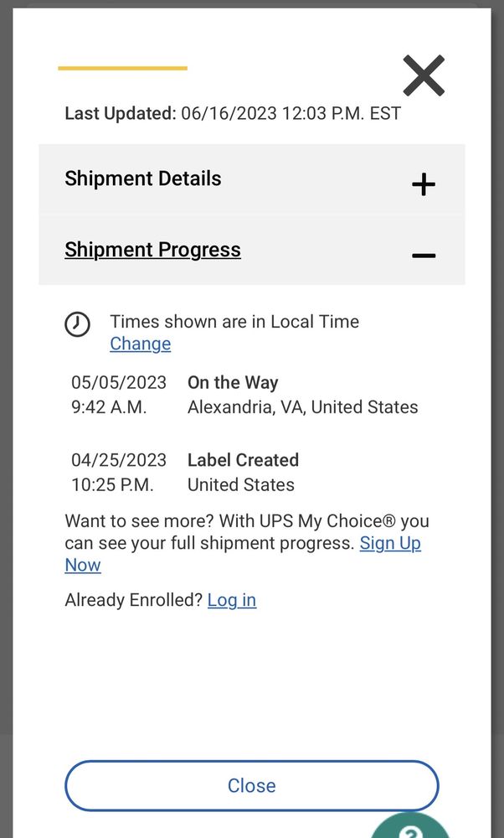
Task: Click the plus icon beside Shipment Details
Action: tap(424, 184)
